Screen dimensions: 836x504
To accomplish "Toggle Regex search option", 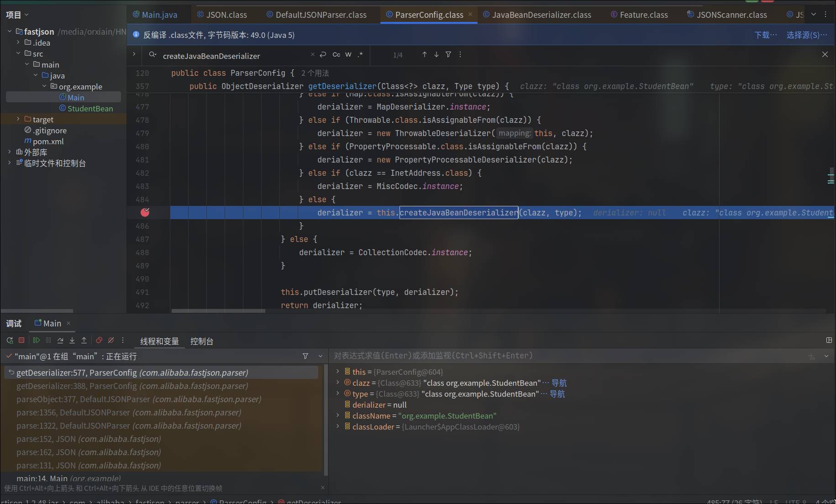I will (360, 55).
